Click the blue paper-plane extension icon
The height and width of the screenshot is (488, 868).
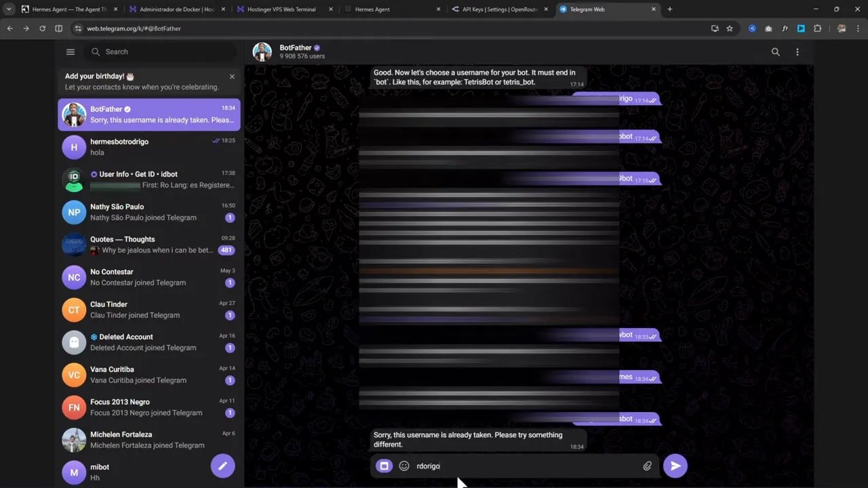coord(801,28)
